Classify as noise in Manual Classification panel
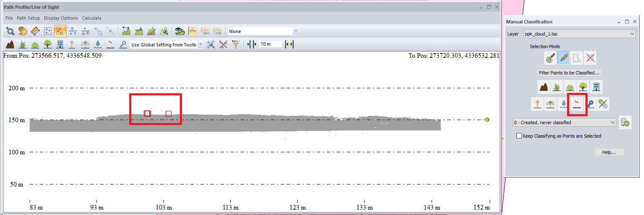This screenshot has height=215, width=644. 577,104
